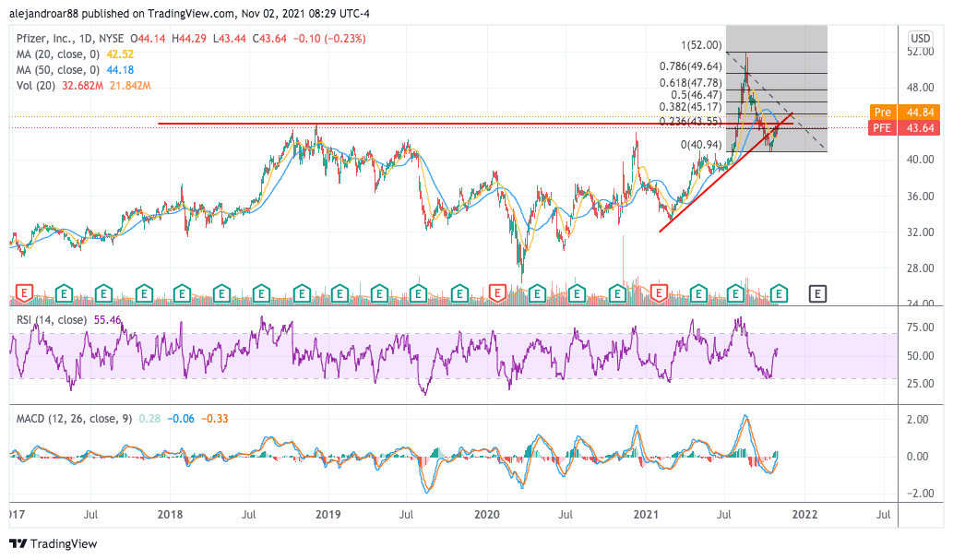Click the daily change -0.10 (-0.23%)
953x560 pixels.
[x=329, y=39]
